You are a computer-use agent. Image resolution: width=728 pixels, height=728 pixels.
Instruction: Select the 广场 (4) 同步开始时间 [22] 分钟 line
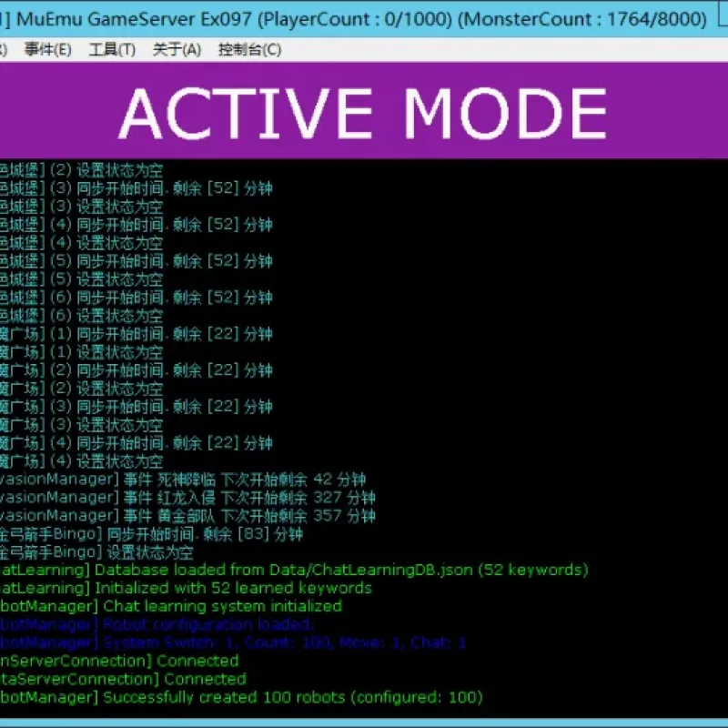point(136,443)
